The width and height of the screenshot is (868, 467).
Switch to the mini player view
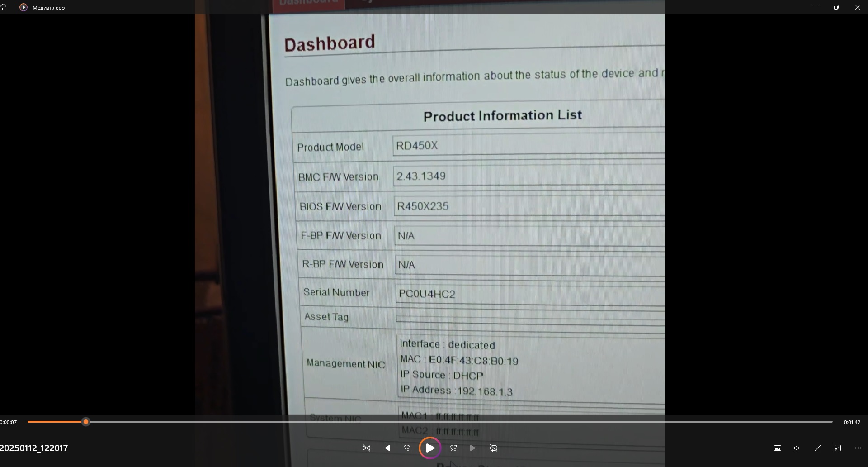click(x=838, y=448)
